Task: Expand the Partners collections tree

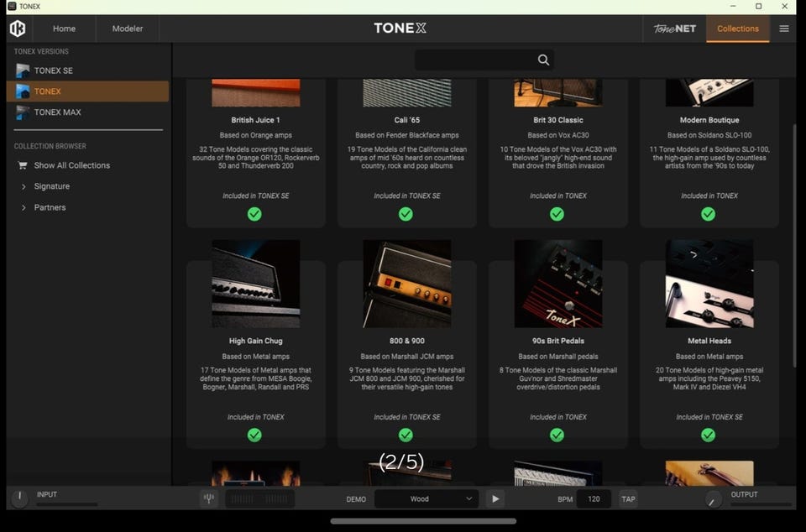Action: pos(24,208)
